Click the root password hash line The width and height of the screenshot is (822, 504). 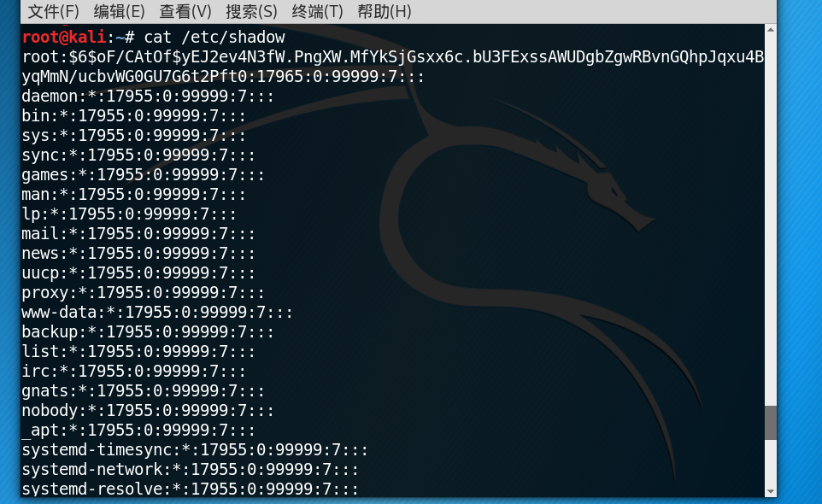(x=393, y=56)
